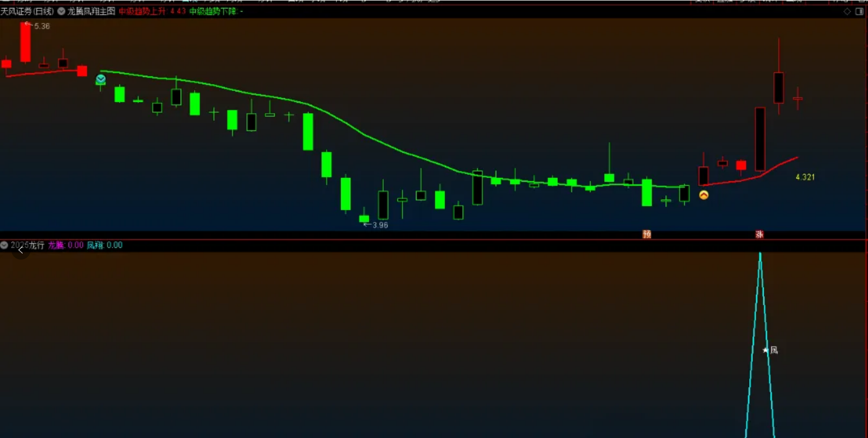Click the green downtrend signal marker icon
Viewport: 868px width, 438px height.
click(x=101, y=80)
